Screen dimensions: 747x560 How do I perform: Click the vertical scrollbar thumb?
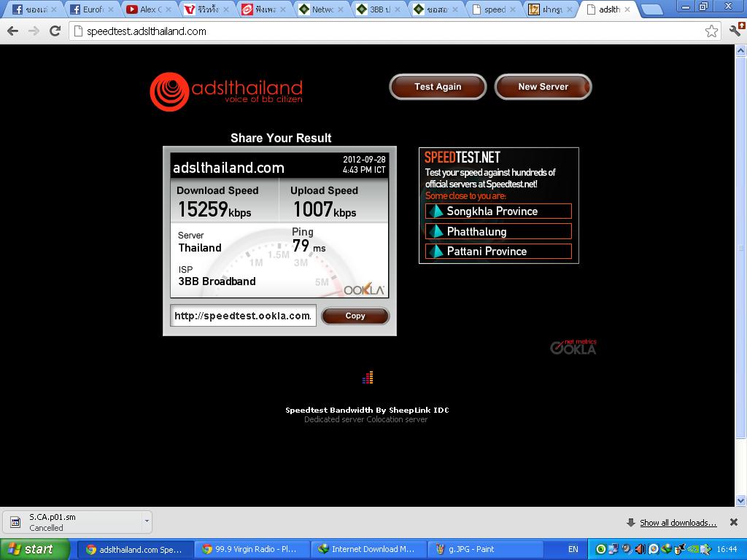(741, 248)
